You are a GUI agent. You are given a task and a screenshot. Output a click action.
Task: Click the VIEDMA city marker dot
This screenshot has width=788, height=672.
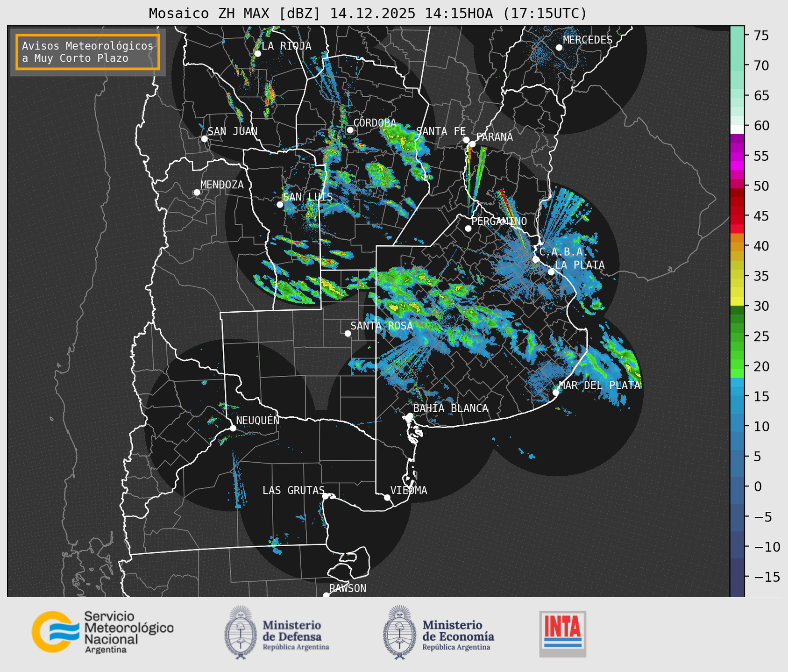coord(387,497)
